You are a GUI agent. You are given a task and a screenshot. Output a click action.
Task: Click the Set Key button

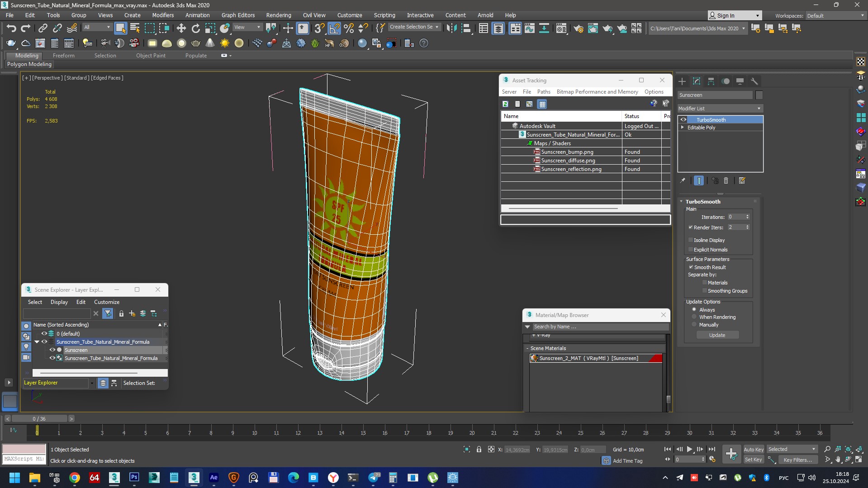point(754,460)
